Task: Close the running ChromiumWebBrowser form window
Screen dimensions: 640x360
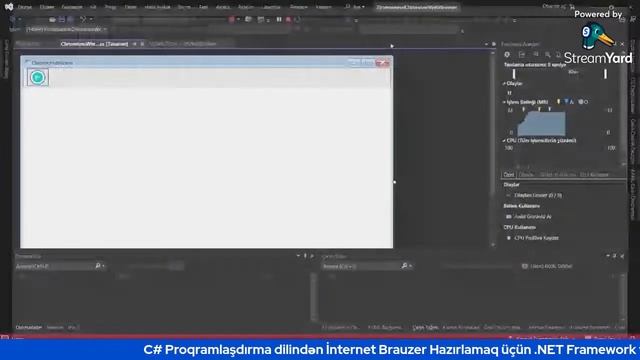Action: (383, 62)
